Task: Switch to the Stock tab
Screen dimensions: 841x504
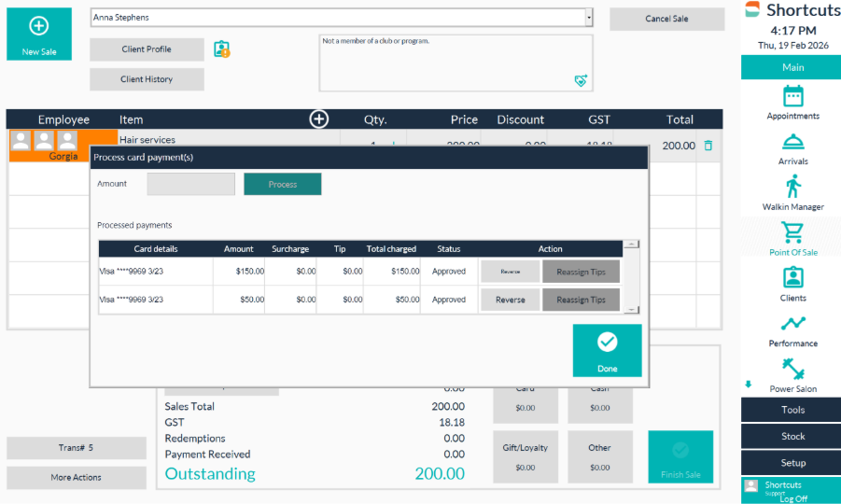Action: coord(792,436)
